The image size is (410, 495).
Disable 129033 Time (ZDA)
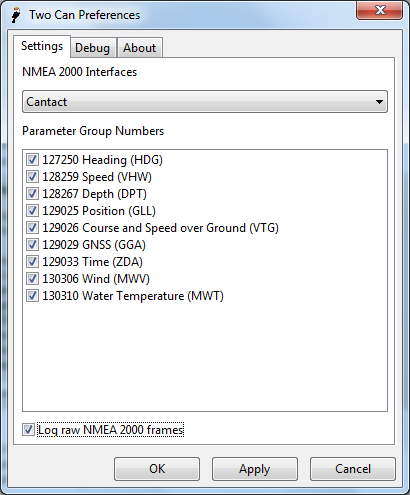click(32, 262)
